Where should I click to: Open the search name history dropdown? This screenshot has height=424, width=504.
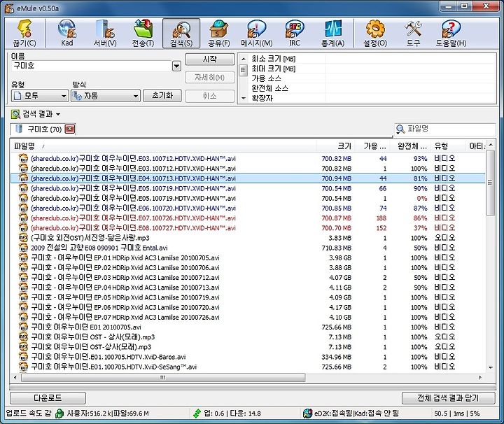176,66
